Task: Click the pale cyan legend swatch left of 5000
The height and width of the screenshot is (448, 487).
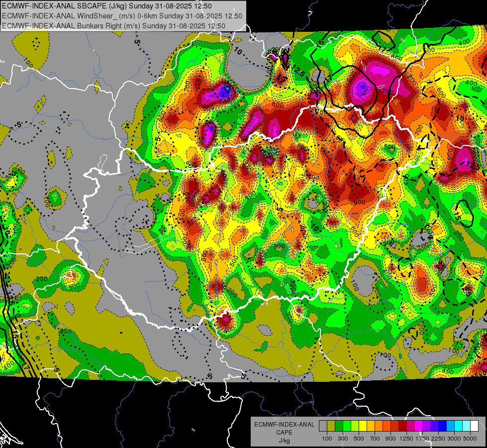Action: 467,426
